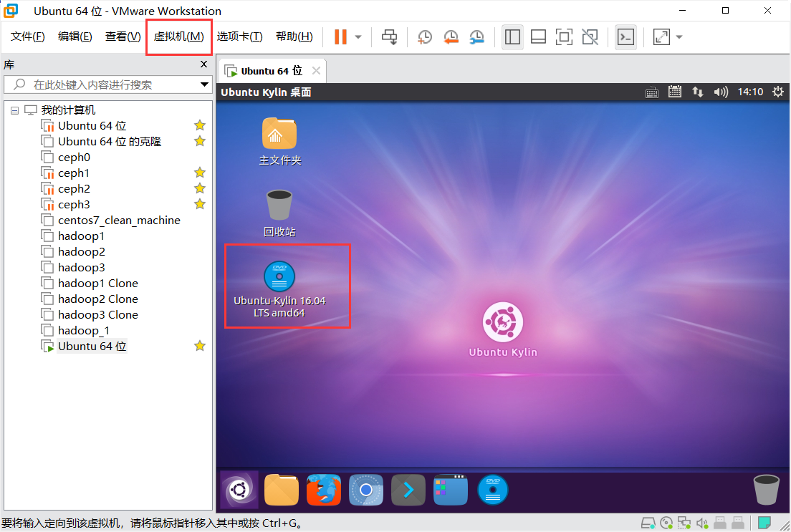Screen dimensions: 791x532
Task: Open the library search dropdown arrow
Action: tap(204, 84)
